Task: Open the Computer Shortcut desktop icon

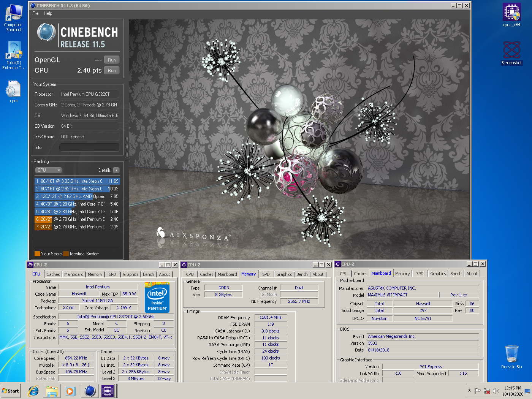Action: click(x=14, y=18)
